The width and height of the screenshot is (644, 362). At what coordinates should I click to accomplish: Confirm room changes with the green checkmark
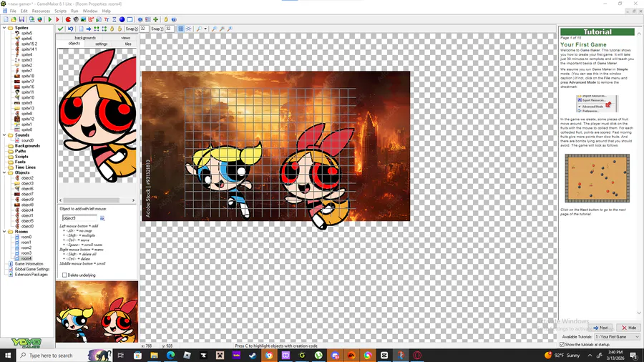point(60,29)
